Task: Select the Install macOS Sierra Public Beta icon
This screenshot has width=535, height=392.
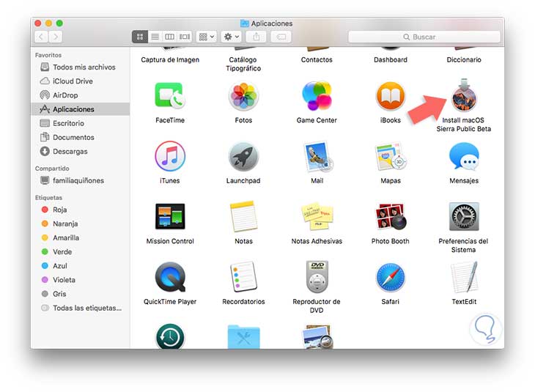Action: [464, 95]
